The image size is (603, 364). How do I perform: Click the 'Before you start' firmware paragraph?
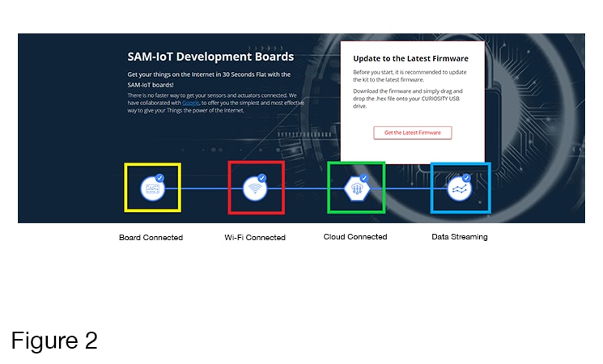pyautogui.click(x=410, y=76)
